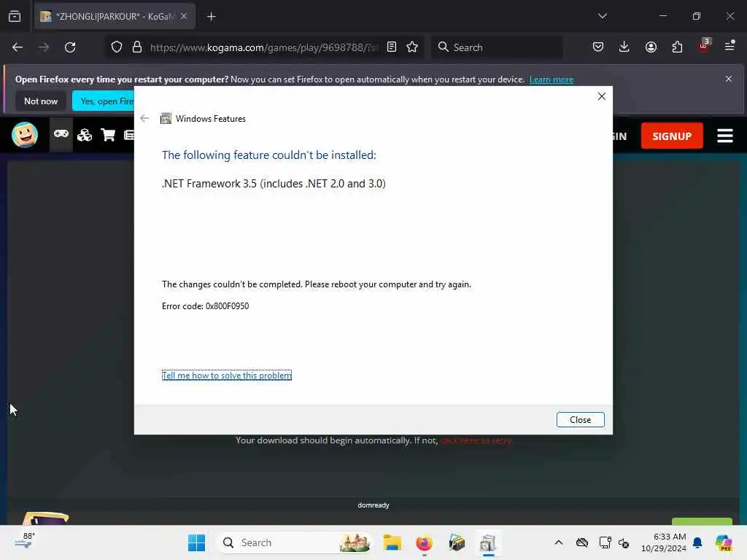Open Firefox View icon at top left
The height and width of the screenshot is (560, 747).
point(15,16)
